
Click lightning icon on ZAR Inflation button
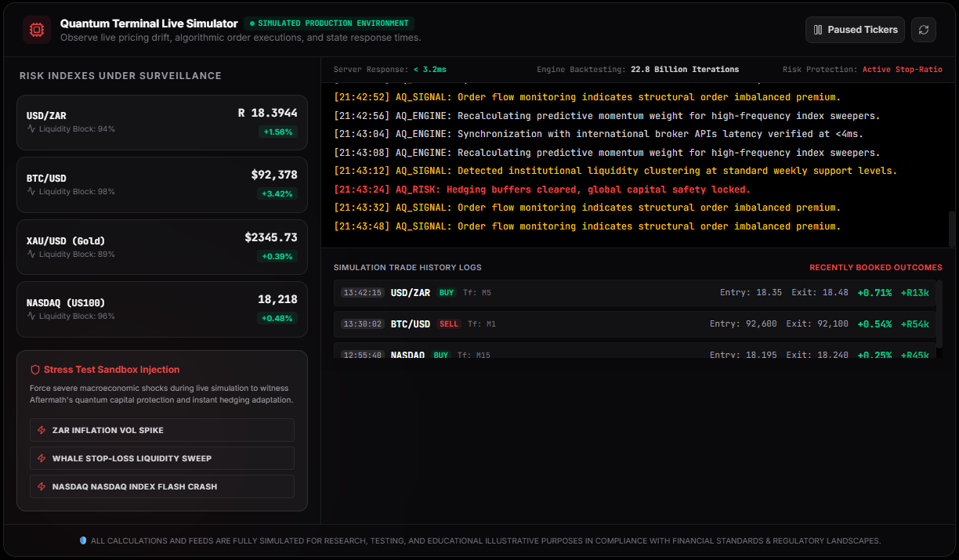(42, 430)
